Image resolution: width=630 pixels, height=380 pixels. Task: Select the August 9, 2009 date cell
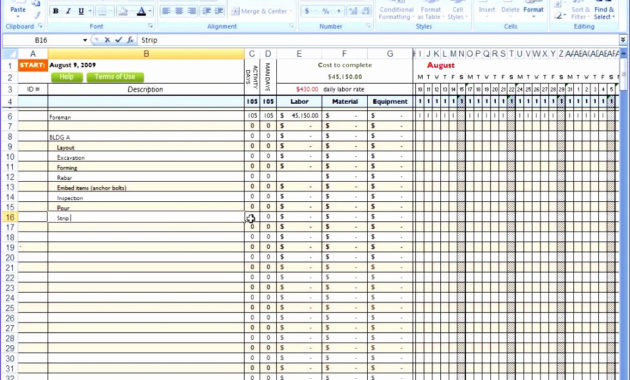[x=146, y=65]
